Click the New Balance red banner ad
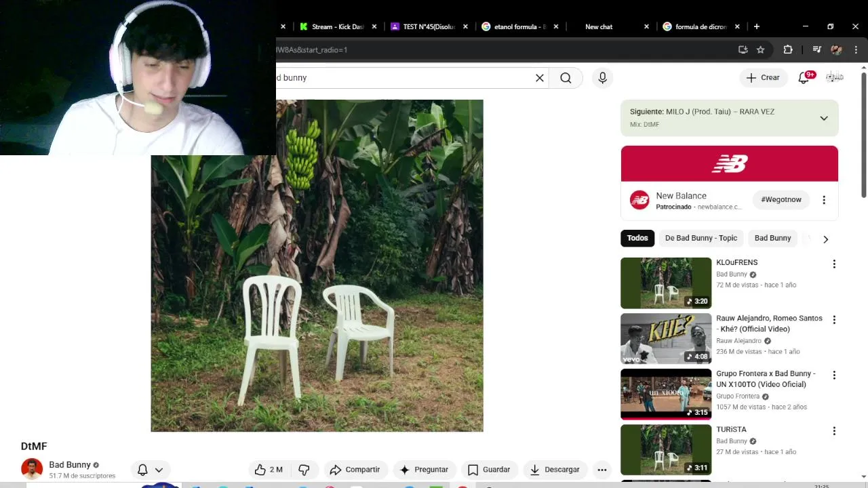 (x=730, y=164)
